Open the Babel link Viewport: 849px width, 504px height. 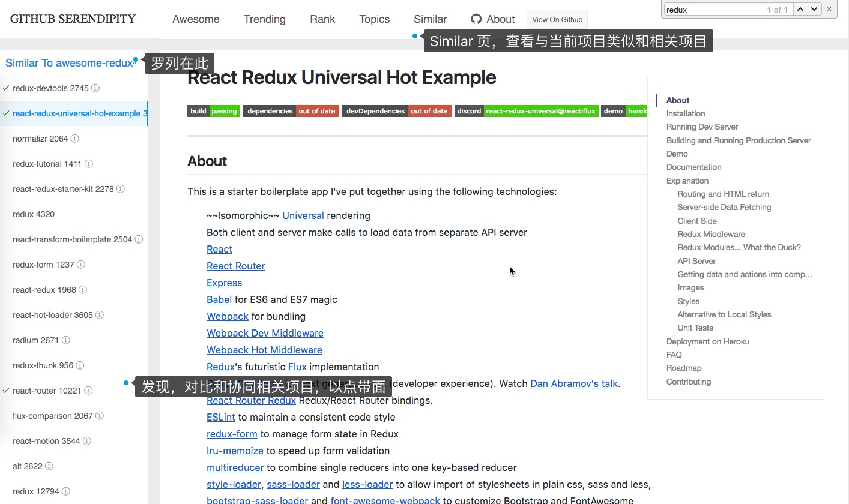tap(219, 299)
